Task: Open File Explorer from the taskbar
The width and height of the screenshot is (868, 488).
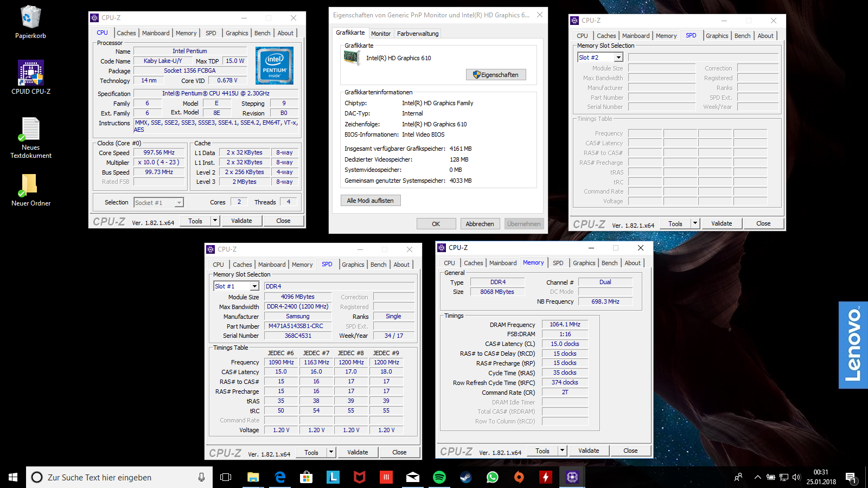Action: pyautogui.click(x=253, y=477)
